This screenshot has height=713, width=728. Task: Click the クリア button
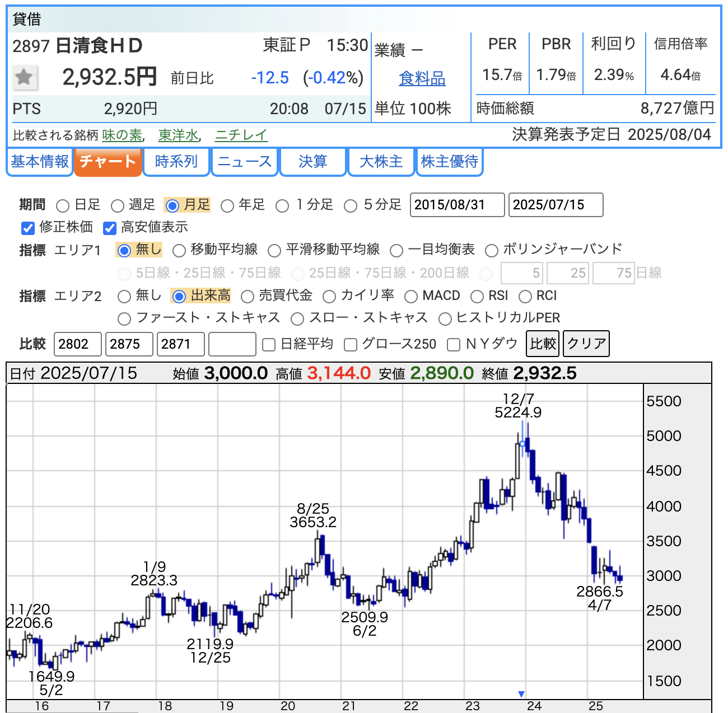coord(586,344)
